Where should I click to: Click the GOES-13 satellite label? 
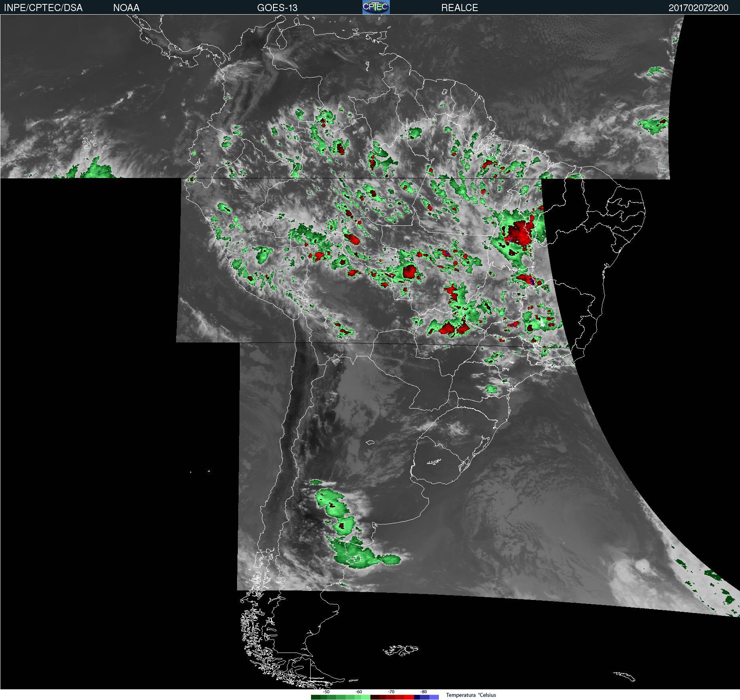pyautogui.click(x=277, y=8)
